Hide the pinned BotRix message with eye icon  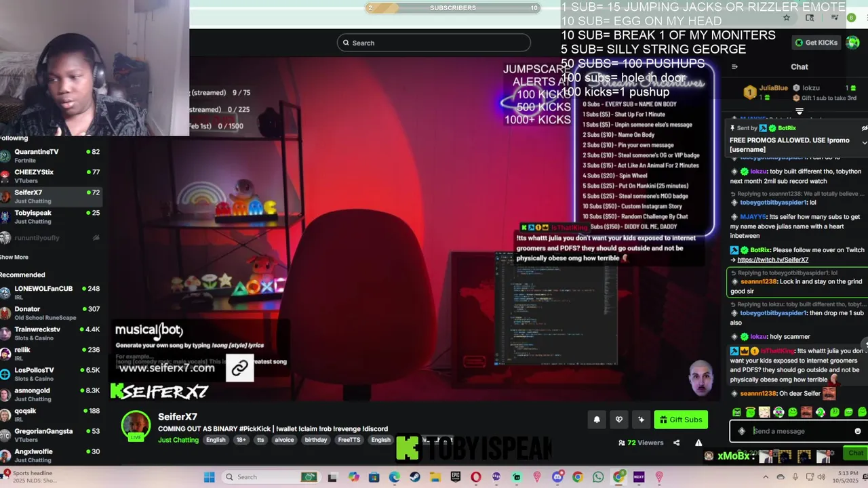(x=864, y=128)
